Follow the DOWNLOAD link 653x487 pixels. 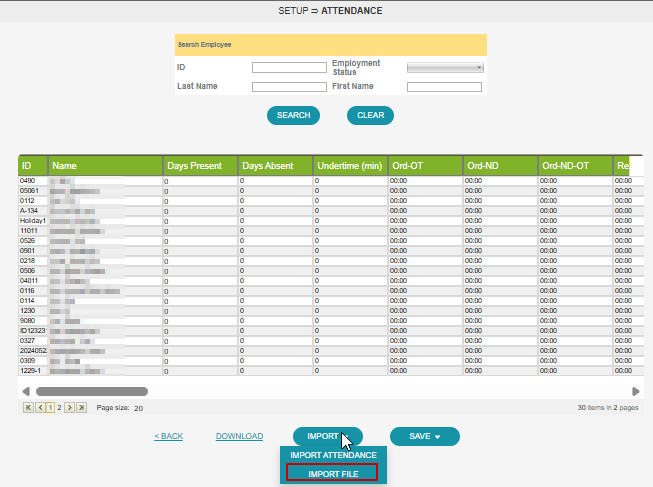(x=239, y=436)
